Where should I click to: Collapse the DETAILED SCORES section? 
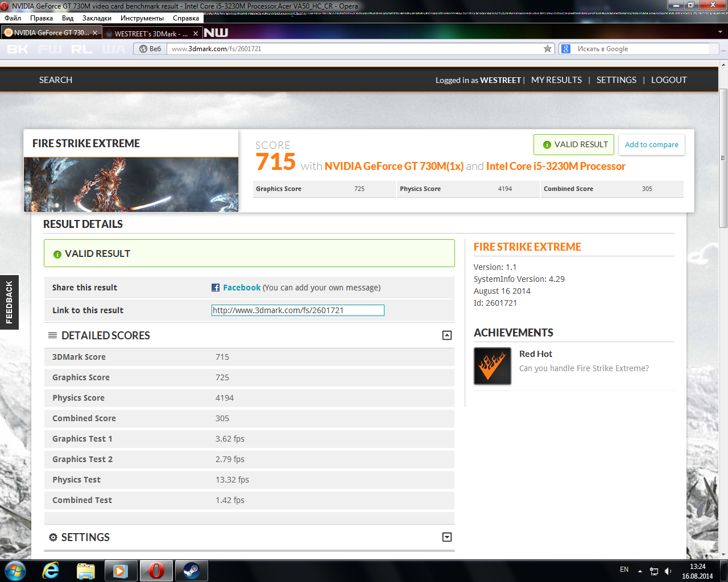(447, 335)
